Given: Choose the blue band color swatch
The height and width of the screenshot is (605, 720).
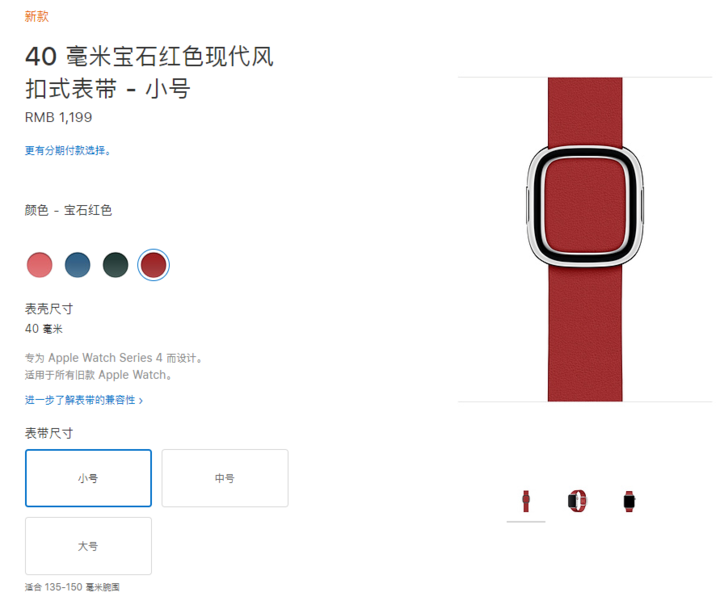Looking at the screenshot, I should coord(78,265).
